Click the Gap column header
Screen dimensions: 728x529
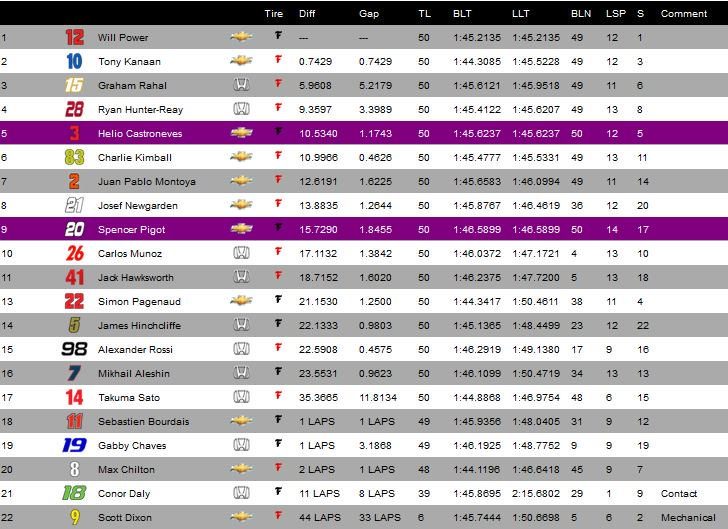(369, 13)
